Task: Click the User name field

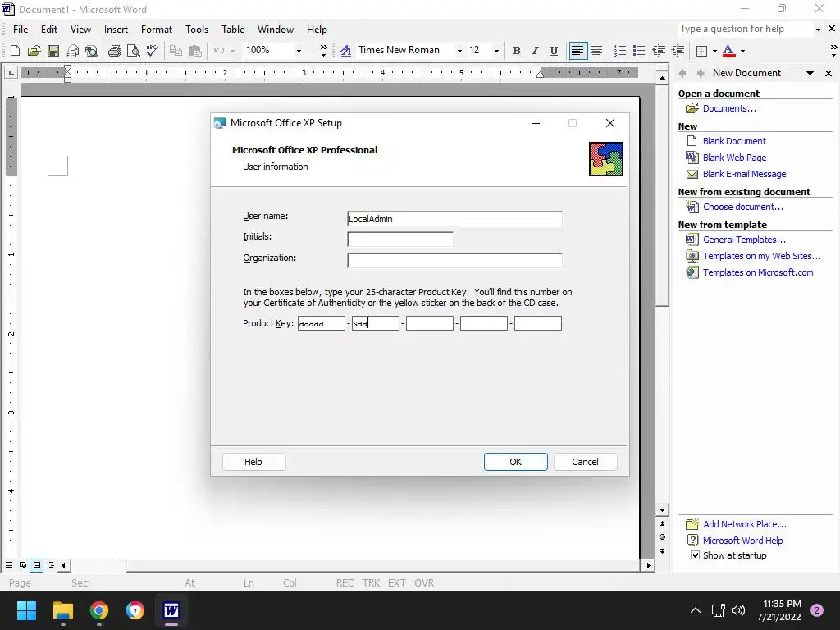Action: 454,218
